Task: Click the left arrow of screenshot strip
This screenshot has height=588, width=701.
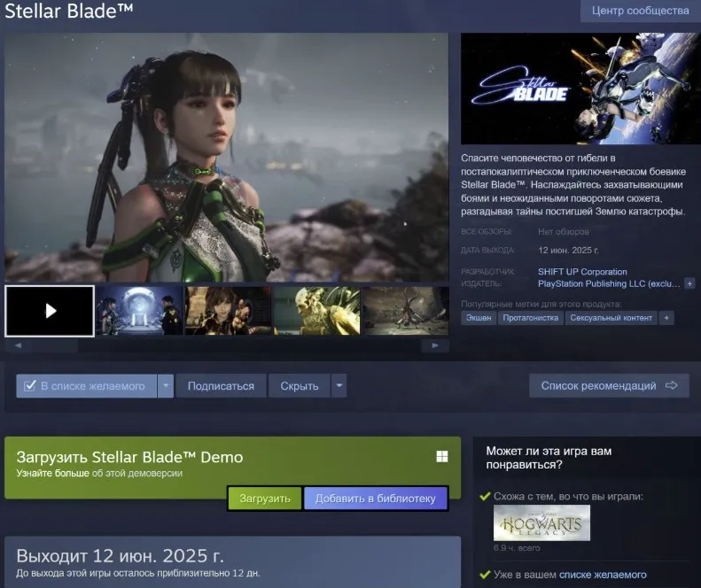Action: point(18,345)
